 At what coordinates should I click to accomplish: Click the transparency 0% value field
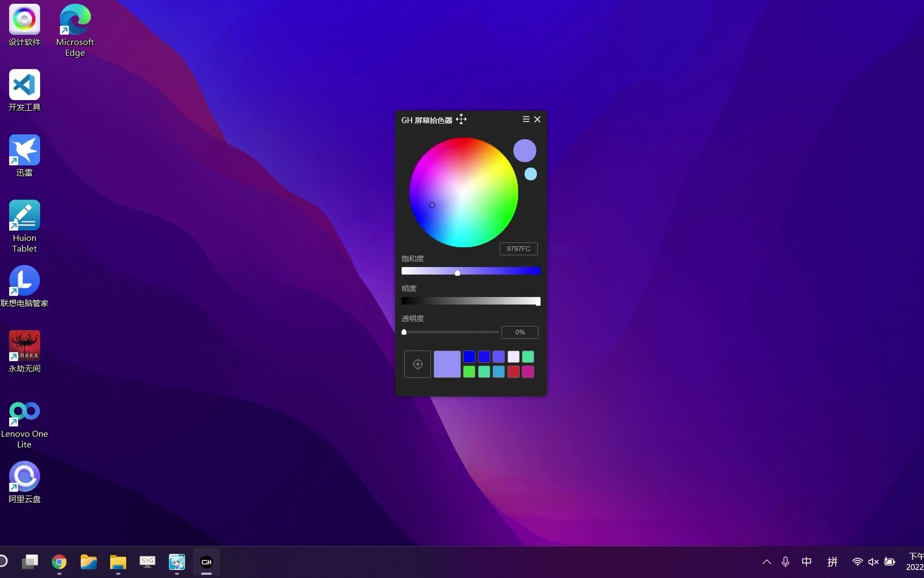(x=520, y=332)
